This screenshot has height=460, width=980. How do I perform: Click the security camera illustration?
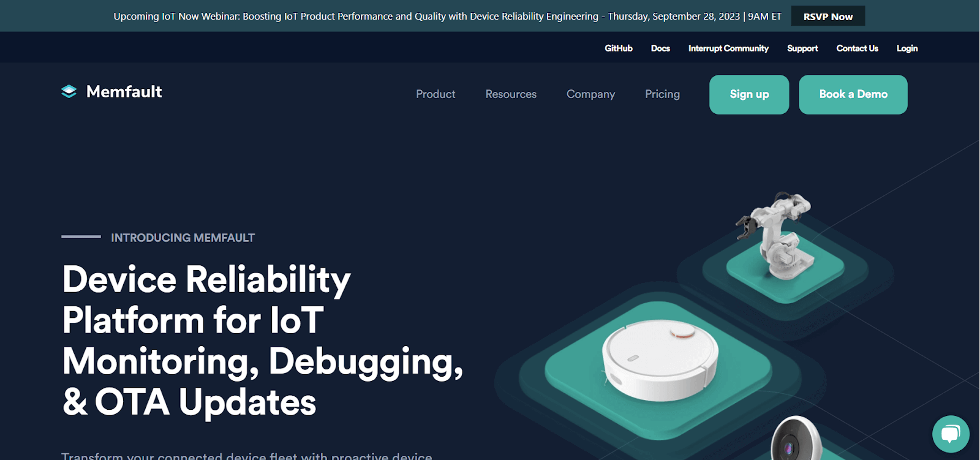tap(796, 441)
